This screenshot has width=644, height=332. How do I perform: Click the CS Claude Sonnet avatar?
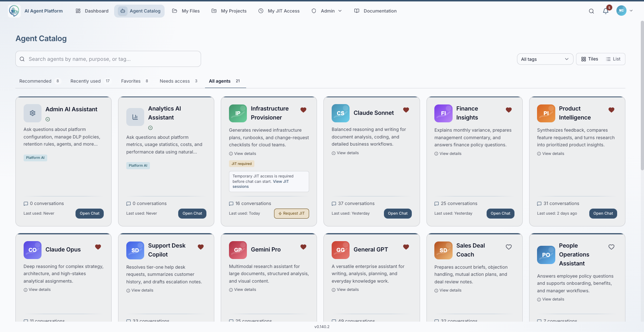(341, 113)
